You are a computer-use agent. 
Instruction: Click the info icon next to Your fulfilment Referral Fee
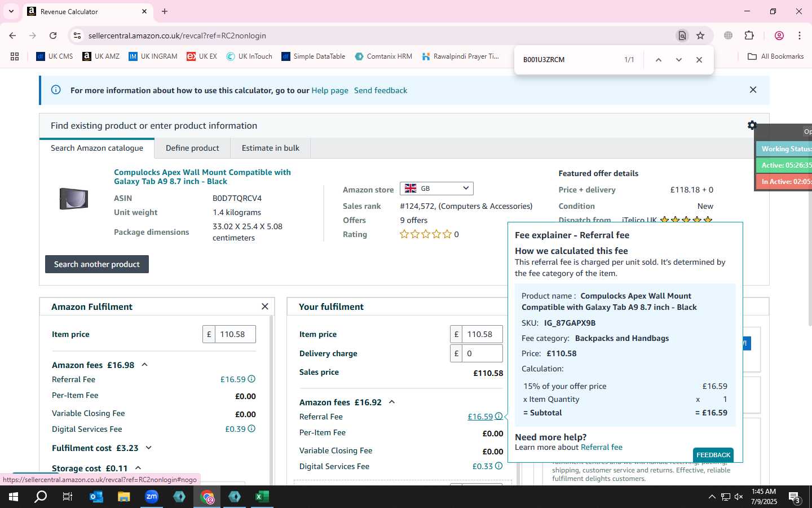tap(498, 417)
